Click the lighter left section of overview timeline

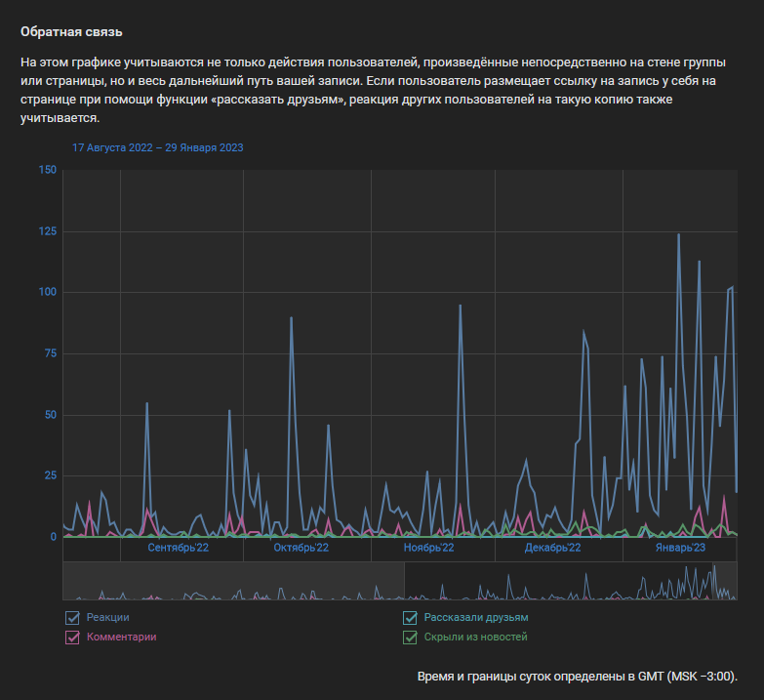[232, 581]
